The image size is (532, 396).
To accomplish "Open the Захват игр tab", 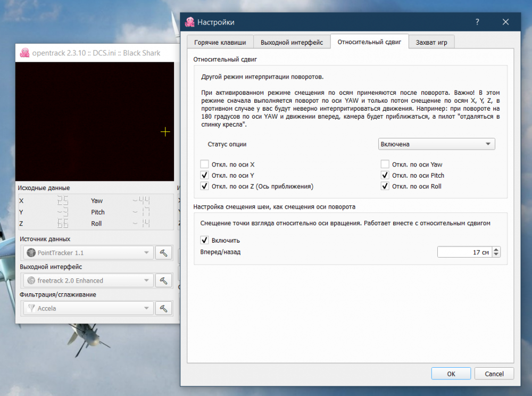I will tap(431, 42).
